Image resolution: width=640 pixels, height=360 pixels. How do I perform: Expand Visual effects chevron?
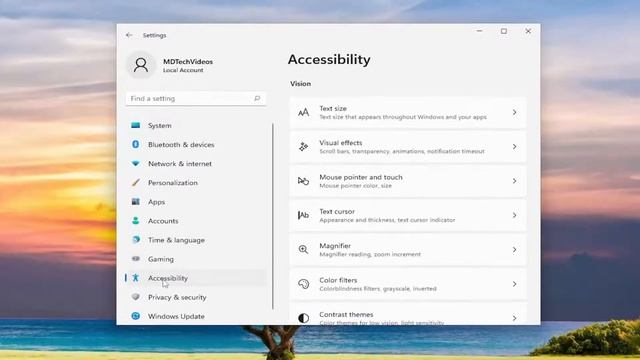pos(514,147)
